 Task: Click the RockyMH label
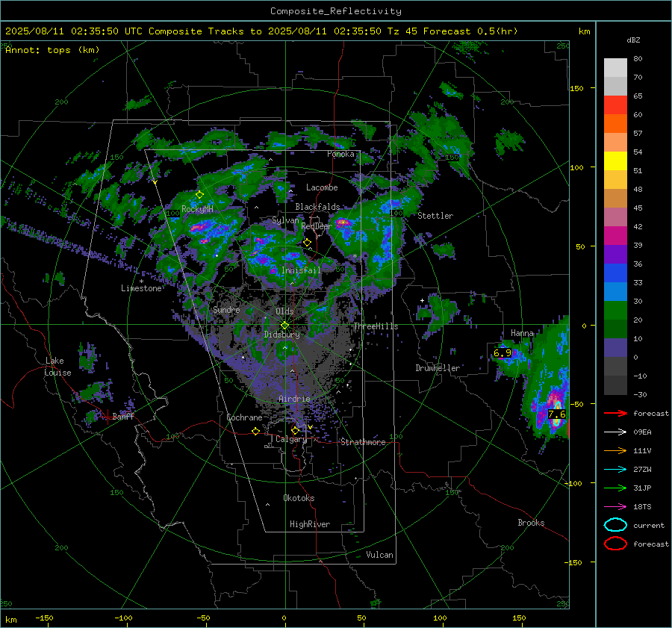[197, 209]
